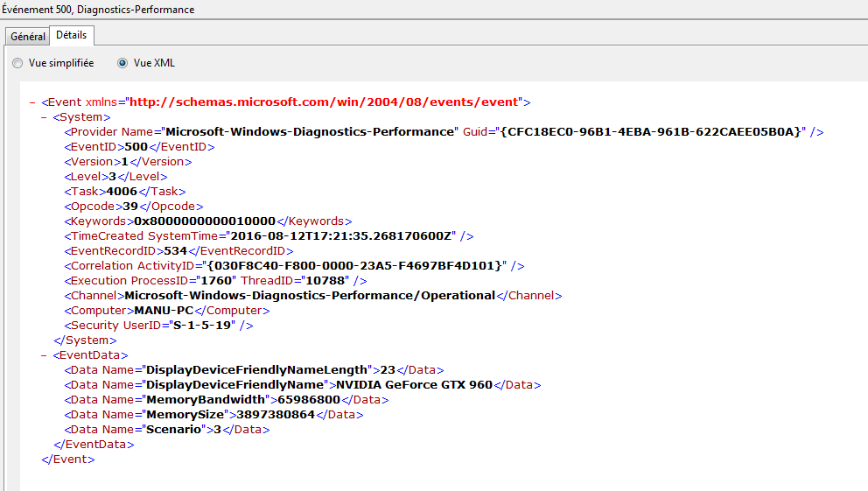Click the MemorySize value 3897380864

(276, 415)
